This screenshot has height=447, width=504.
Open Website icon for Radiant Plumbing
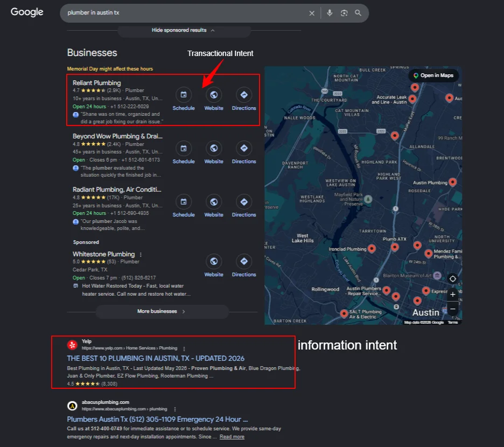pyautogui.click(x=214, y=201)
